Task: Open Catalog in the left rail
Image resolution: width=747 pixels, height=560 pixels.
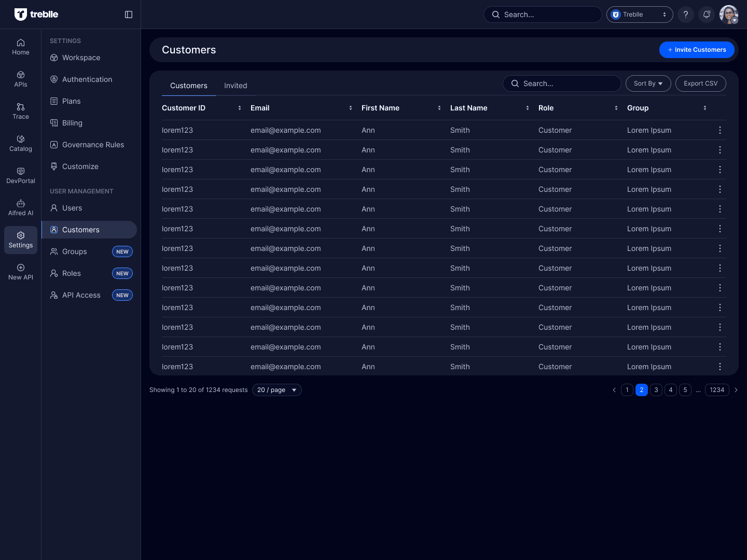Action: coord(21,143)
